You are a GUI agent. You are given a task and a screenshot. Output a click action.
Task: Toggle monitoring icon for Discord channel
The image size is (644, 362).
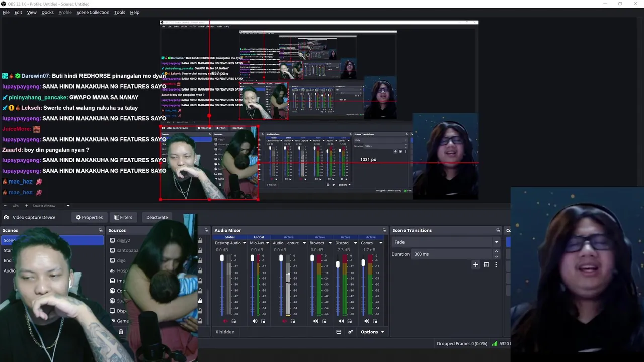pyautogui.click(x=350, y=321)
